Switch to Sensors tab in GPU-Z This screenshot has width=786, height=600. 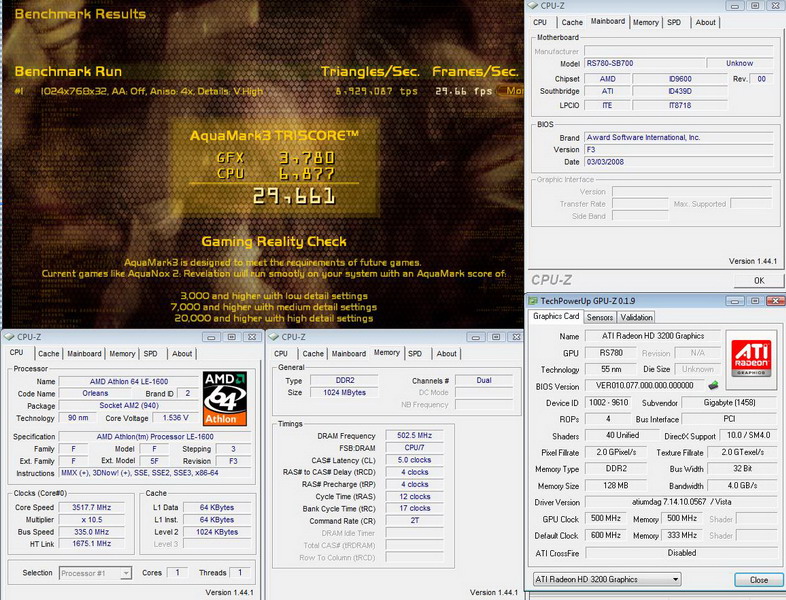coord(600,317)
